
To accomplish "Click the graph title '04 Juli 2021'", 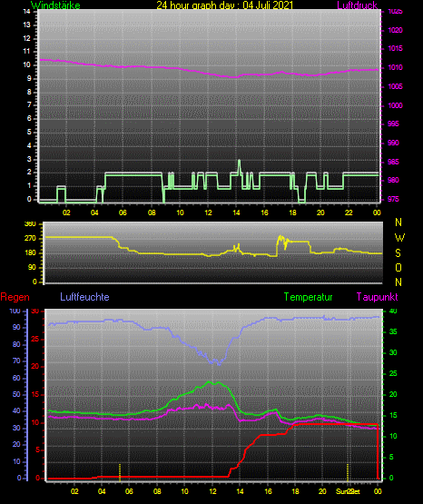I will [268, 5].
